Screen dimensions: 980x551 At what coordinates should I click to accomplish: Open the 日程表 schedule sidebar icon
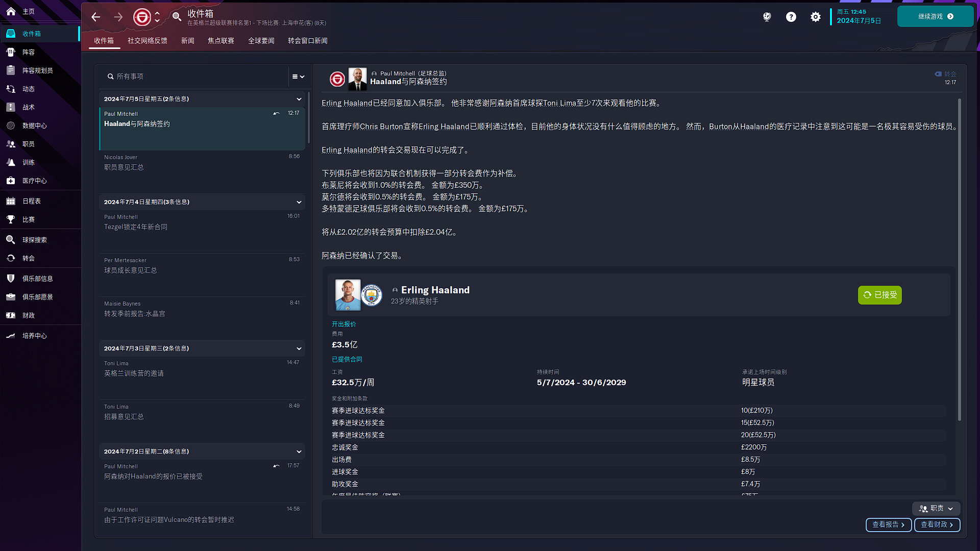[11, 201]
